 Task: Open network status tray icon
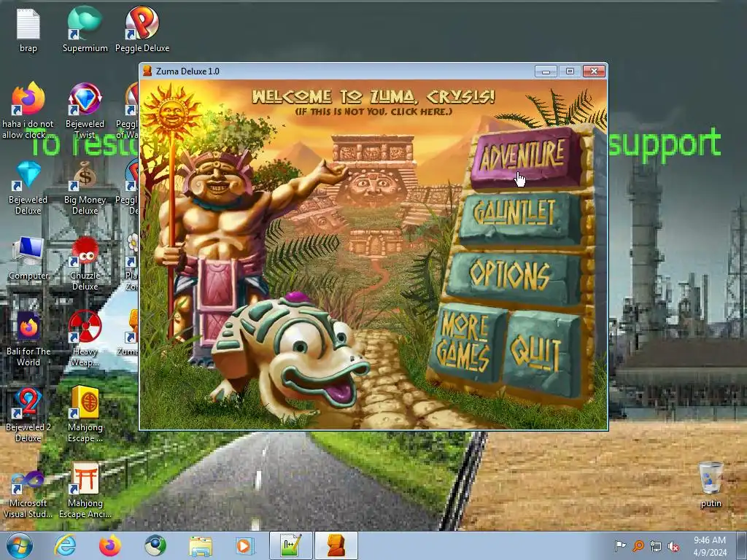click(656, 546)
